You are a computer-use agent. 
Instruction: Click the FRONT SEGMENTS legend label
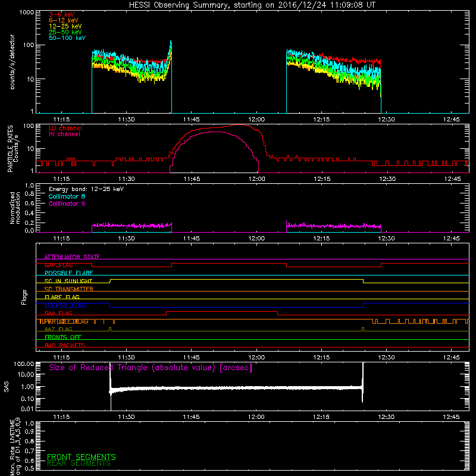click(x=82, y=457)
